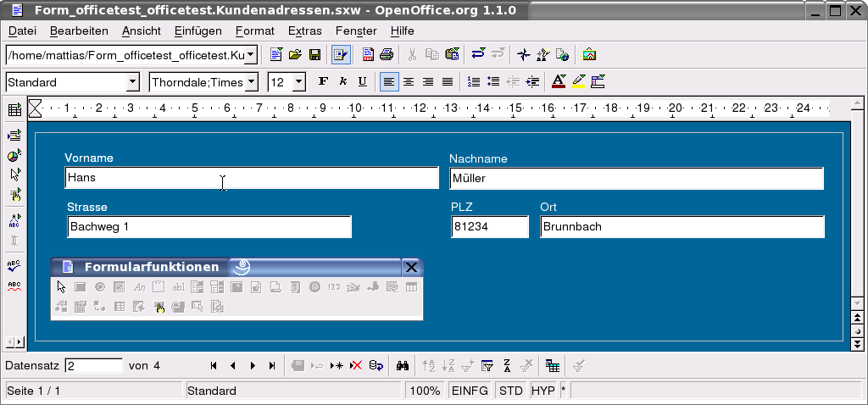The image size is (868, 405).
Task: Toggle EINFG insert mode in status bar
Action: [469, 391]
